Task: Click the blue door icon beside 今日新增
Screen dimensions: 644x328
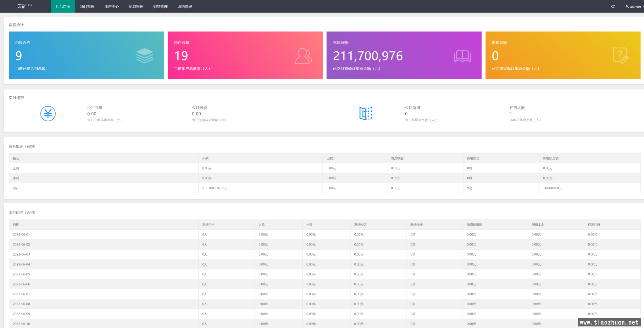Action: point(366,113)
